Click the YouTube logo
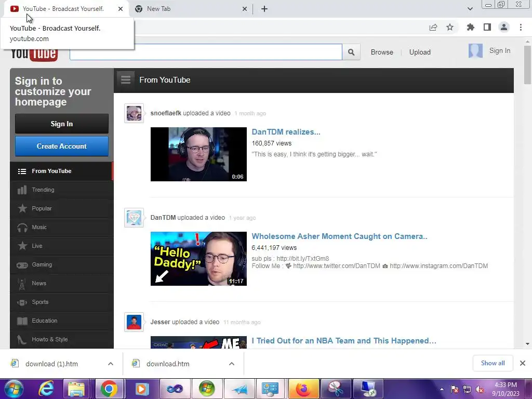The width and height of the screenshot is (532, 399). (x=34, y=54)
